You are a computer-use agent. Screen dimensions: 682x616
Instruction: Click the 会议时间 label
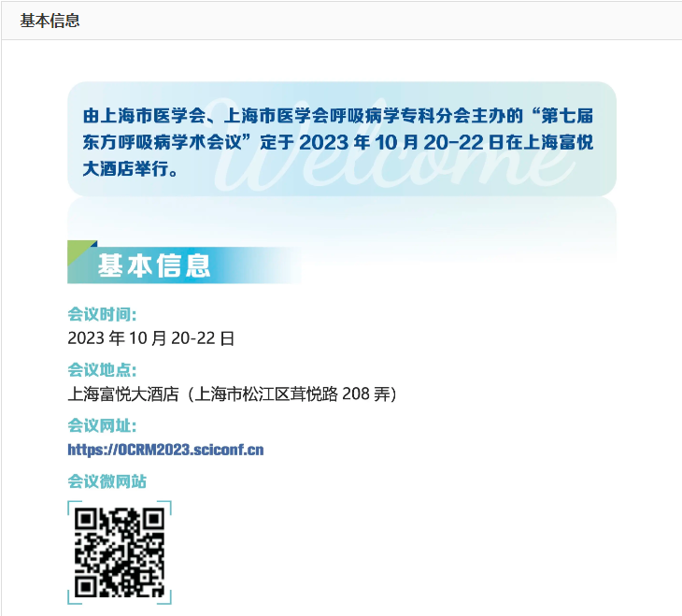102,314
